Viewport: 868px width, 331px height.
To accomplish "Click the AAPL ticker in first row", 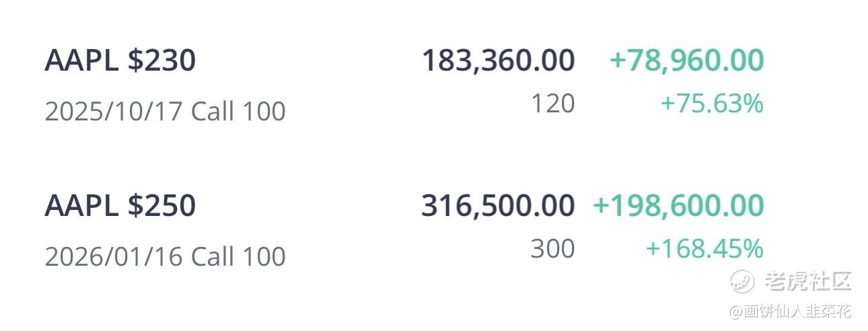I will (x=81, y=61).
